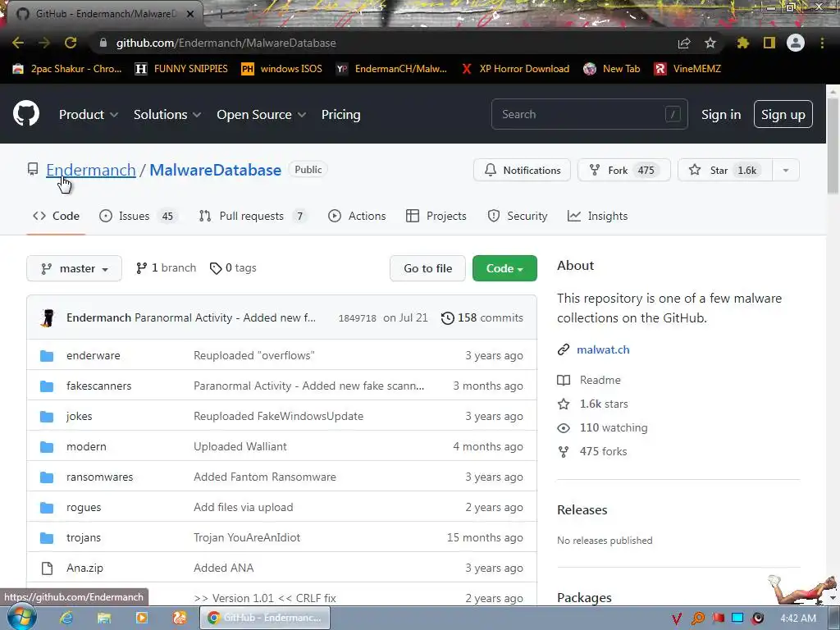View the 158 commits history
Image resolution: width=840 pixels, height=630 pixels.
point(482,317)
